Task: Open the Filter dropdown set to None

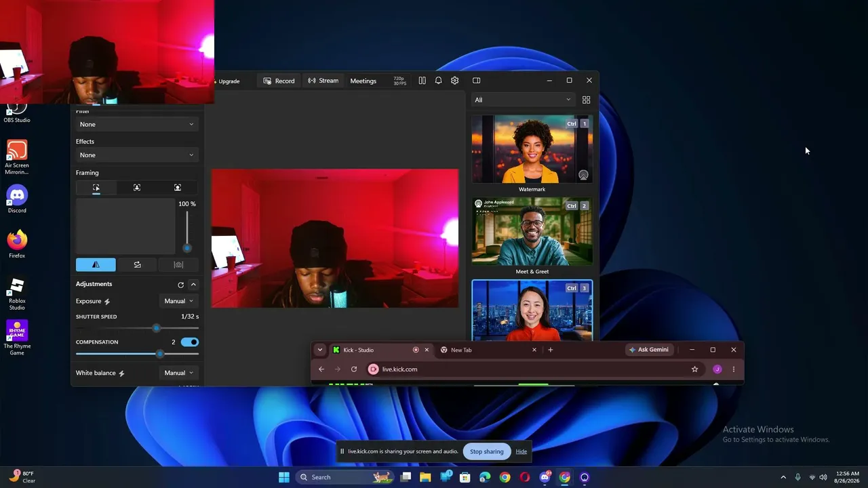Action: coord(137,125)
